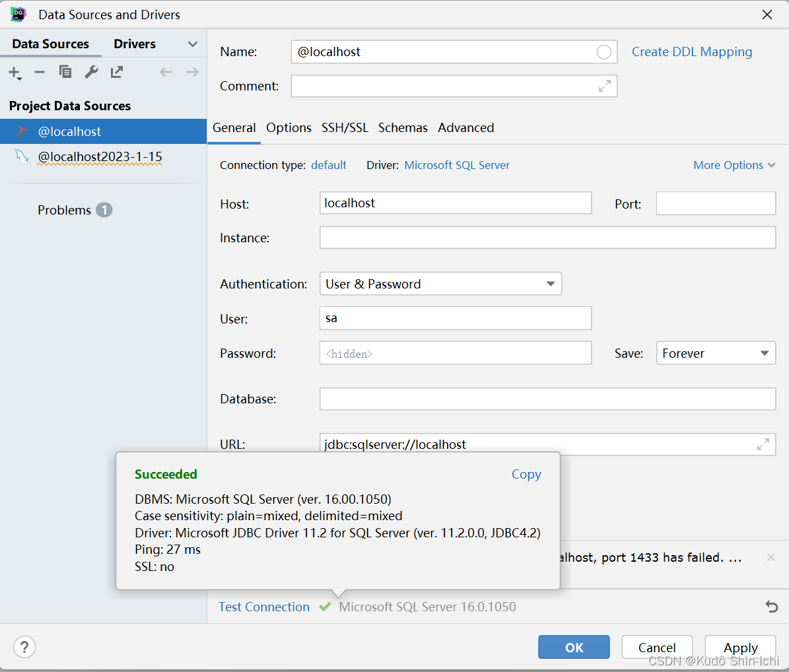Click the Microsoft SQL Server 16.0.1050 status text
The height and width of the screenshot is (672, 789).
tap(427, 607)
